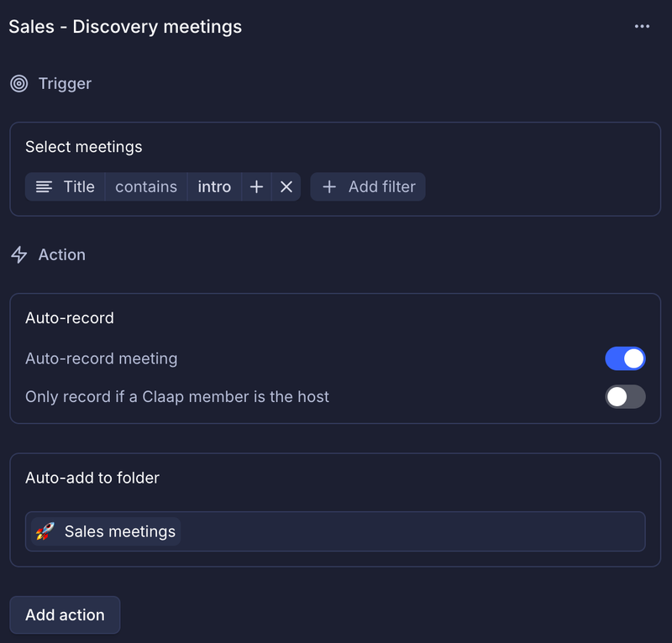Click the plus icon in Add filter
672x643 pixels.
click(x=329, y=187)
